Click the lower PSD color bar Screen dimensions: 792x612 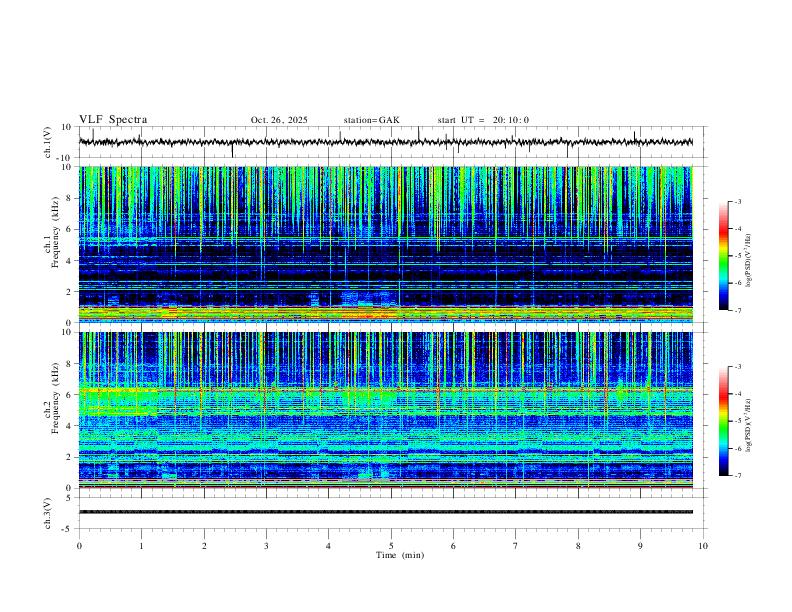tap(723, 421)
